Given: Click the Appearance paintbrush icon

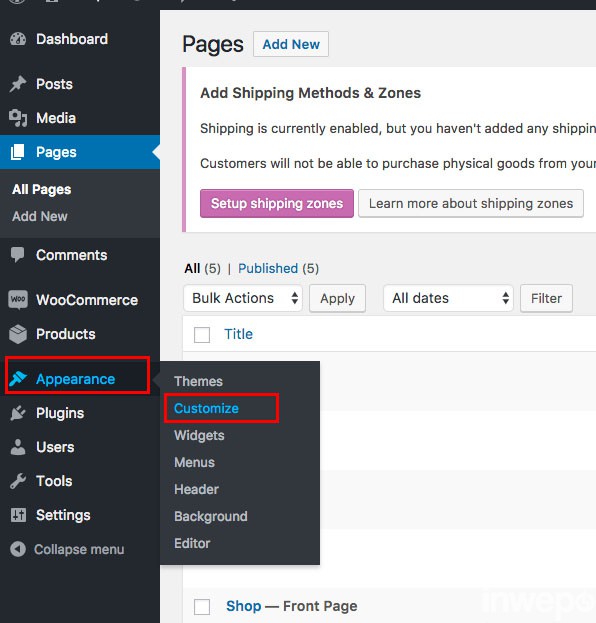Looking at the screenshot, I should click(18, 379).
